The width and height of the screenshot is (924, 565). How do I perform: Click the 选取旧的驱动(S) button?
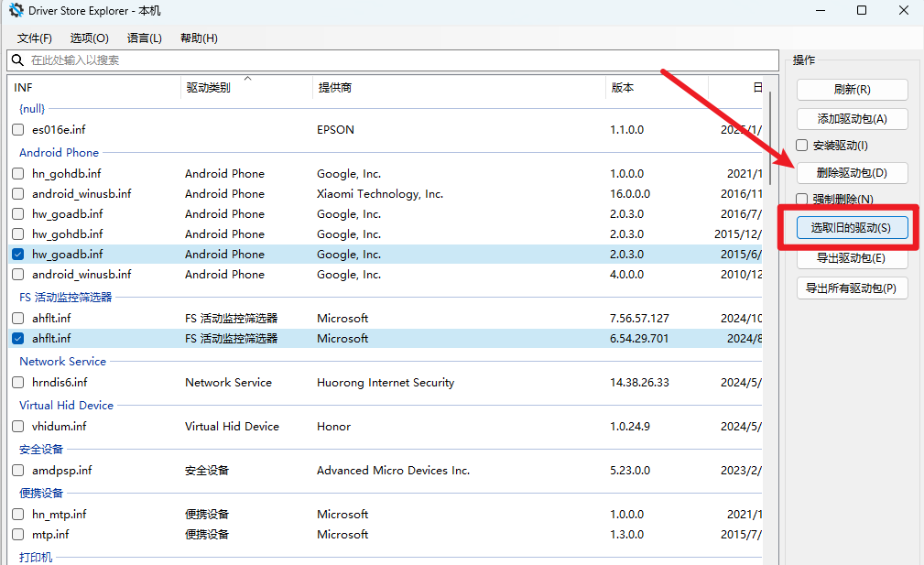point(852,228)
